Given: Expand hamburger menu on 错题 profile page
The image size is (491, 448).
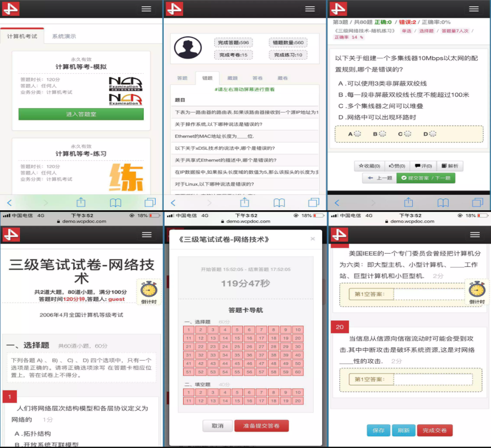Looking at the screenshot, I should [310, 9].
